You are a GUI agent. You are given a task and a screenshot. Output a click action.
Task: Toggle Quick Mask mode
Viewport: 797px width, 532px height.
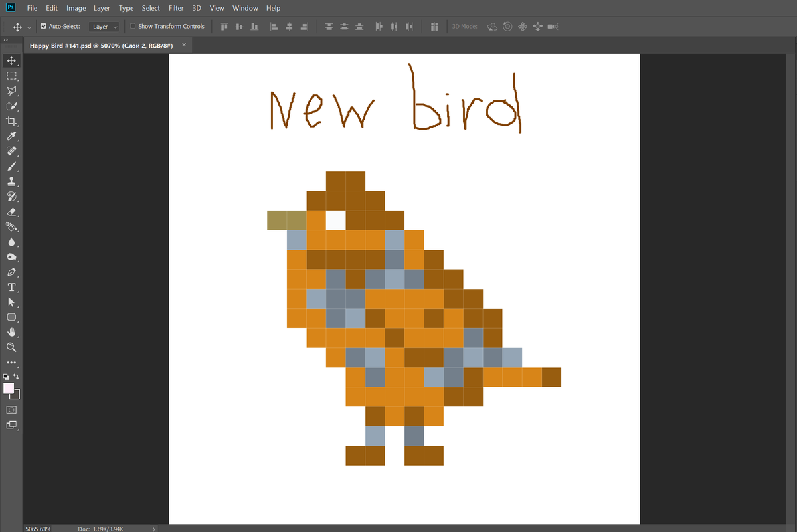[11, 410]
